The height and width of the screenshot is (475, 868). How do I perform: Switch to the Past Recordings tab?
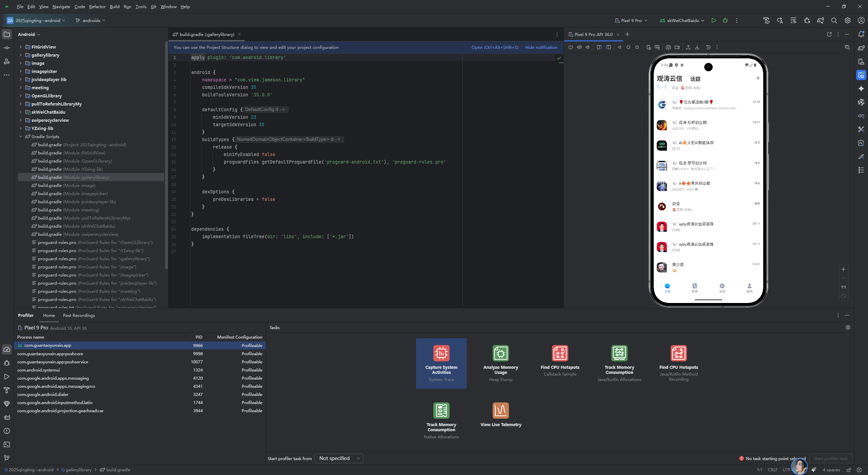coord(79,315)
